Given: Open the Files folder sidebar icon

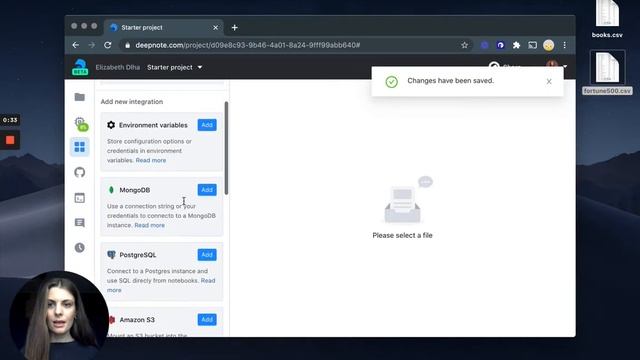Looking at the screenshot, I should [80, 97].
